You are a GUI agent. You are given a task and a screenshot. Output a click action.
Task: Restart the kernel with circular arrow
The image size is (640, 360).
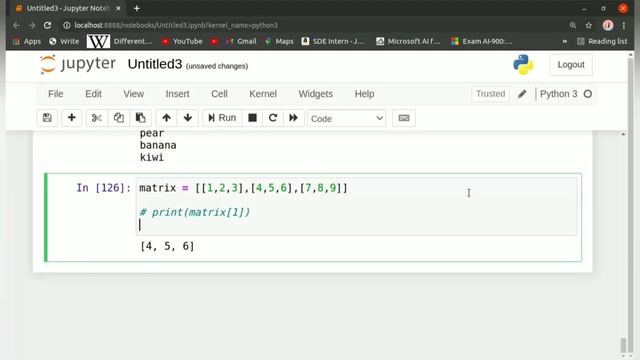tap(273, 118)
